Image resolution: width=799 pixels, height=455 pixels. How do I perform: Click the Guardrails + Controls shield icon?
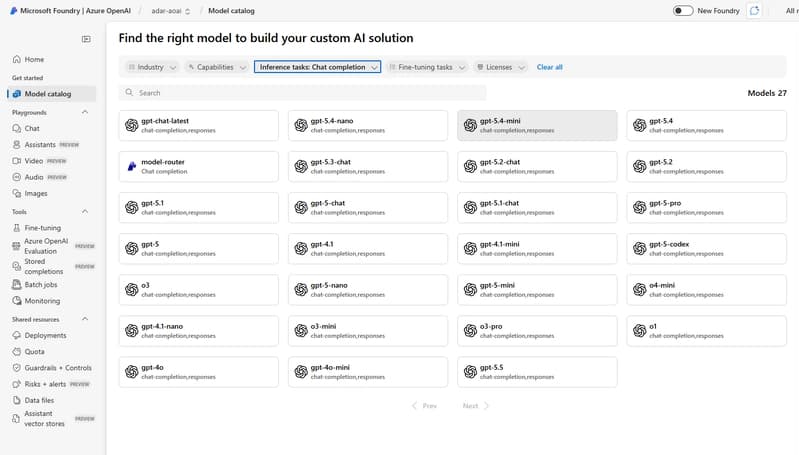click(x=17, y=367)
